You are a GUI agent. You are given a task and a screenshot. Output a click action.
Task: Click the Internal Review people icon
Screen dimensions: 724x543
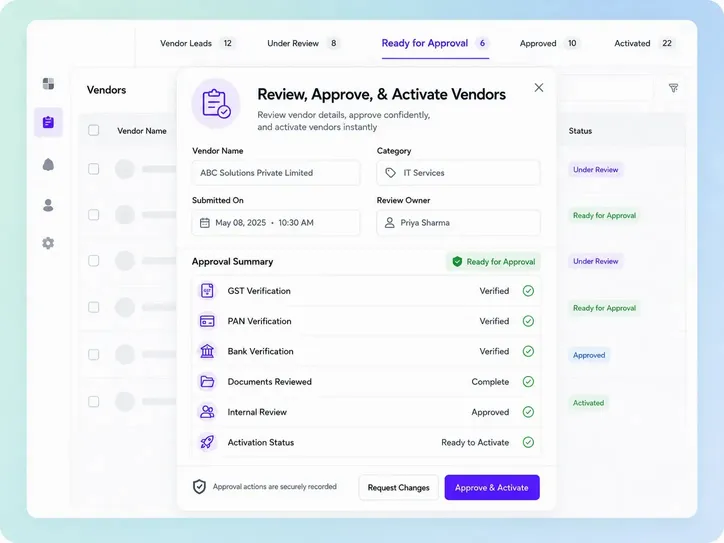coord(207,412)
